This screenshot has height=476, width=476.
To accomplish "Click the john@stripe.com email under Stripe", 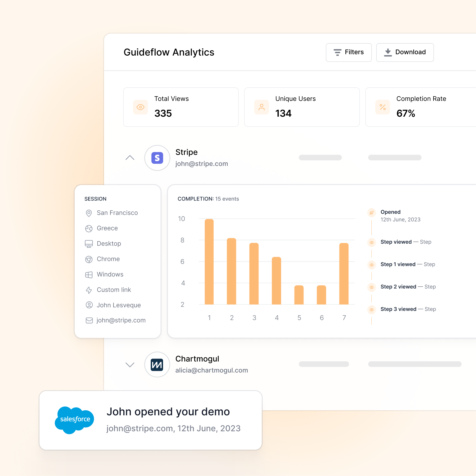I will click(x=202, y=164).
